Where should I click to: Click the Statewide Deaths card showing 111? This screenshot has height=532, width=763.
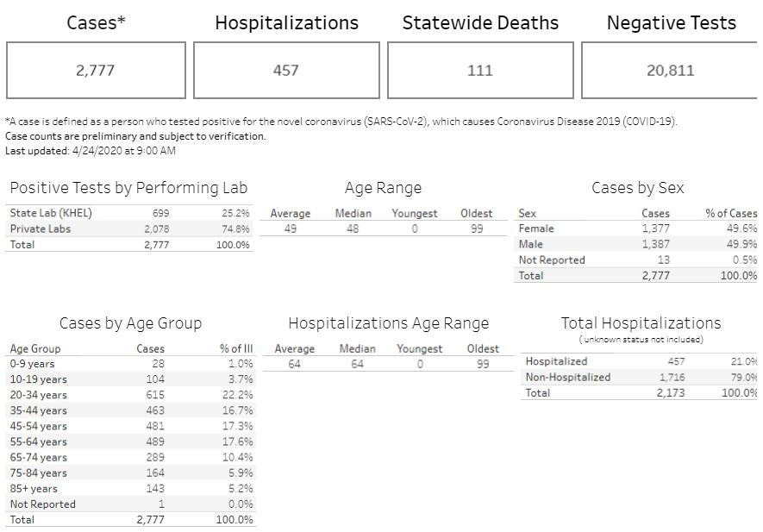480,71
